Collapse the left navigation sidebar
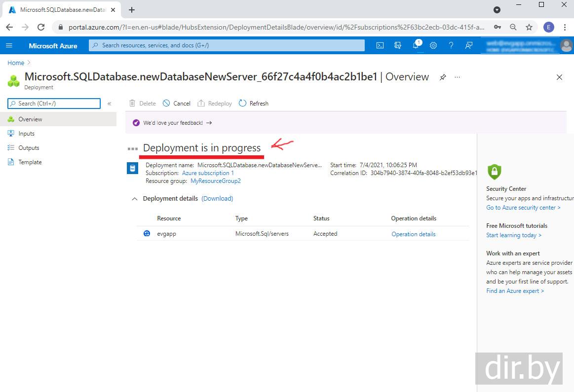Viewport: 574px width, 392px height. [x=110, y=104]
